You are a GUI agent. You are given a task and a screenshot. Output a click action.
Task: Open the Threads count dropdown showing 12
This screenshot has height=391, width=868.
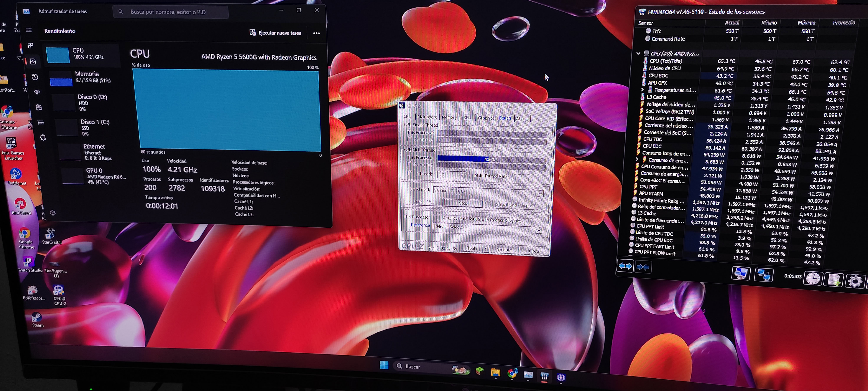[x=451, y=175]
